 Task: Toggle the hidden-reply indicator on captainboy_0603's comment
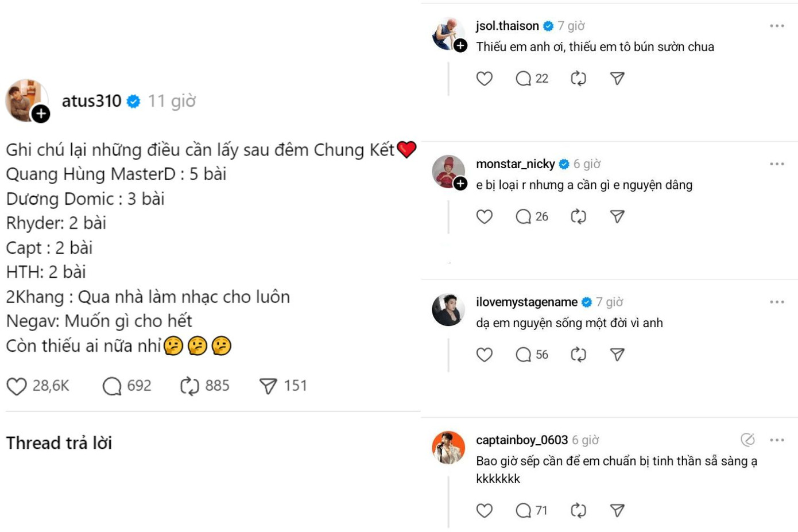tap(747, 439)
